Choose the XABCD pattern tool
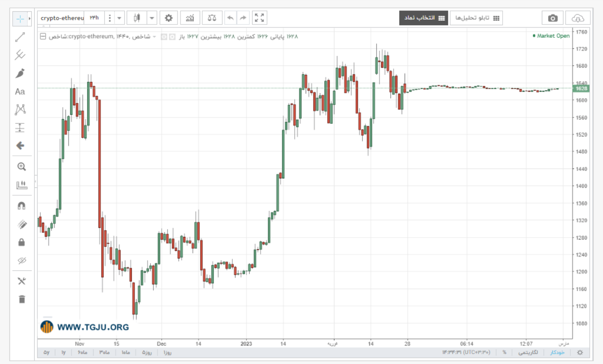Viewport: 603px width, 364px height. pyautogui.click(x=20, y=110)
